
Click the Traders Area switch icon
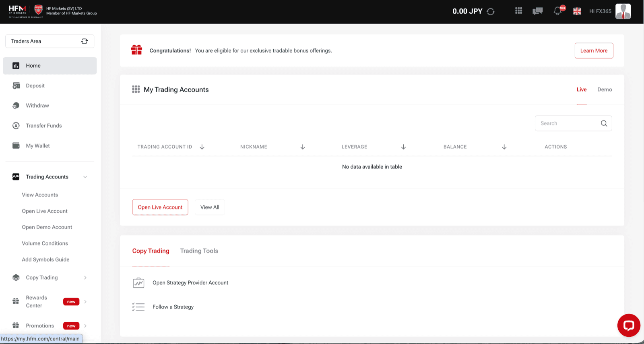click(84, 41)
